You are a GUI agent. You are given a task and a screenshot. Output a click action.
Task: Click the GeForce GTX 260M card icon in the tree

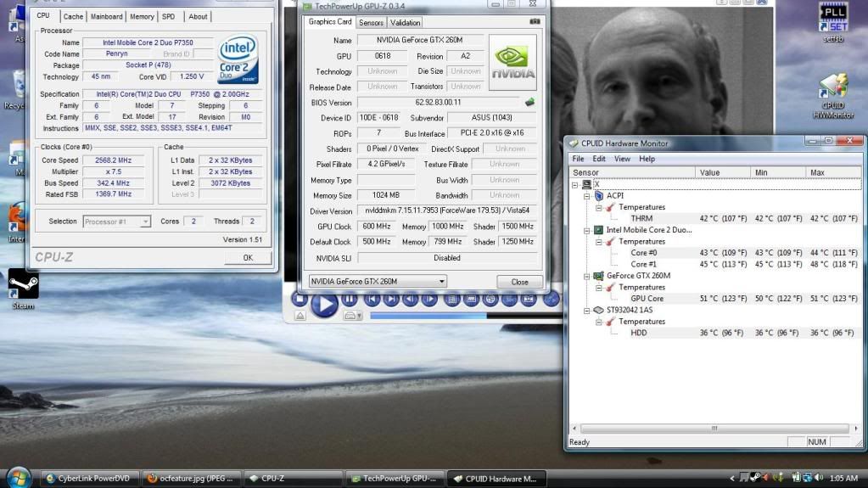click(598, 276)
